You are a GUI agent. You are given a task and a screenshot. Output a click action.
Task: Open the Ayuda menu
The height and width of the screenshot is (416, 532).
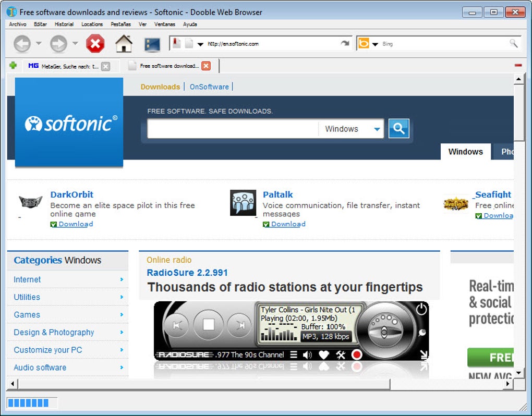pyautogui.click(x=190, y=24)
